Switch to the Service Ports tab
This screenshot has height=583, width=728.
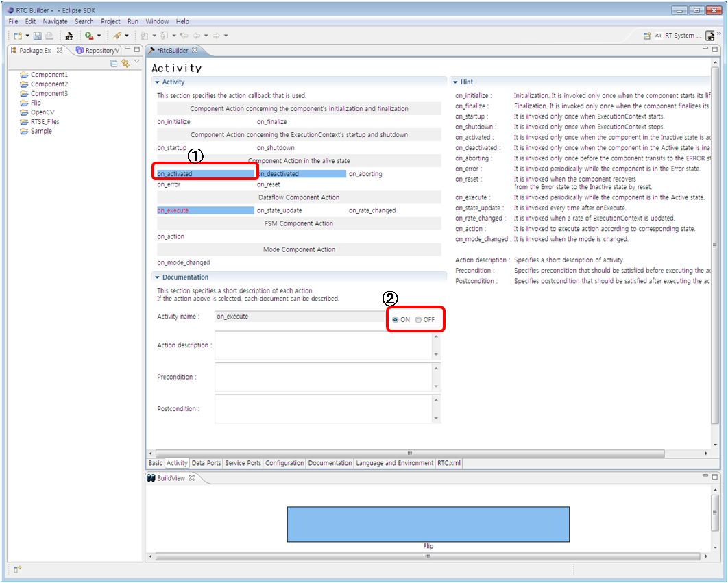pyautogui.click(x=243, y=463)
